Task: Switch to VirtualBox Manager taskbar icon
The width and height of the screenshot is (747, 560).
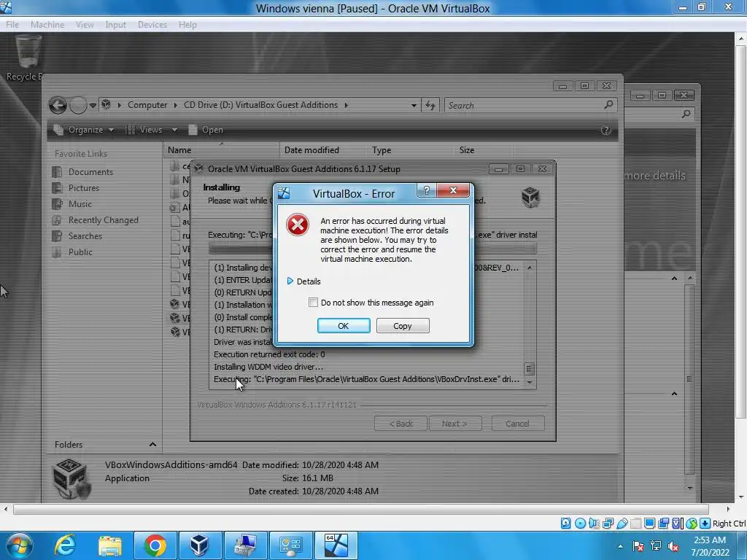Action: click(199, 545)
